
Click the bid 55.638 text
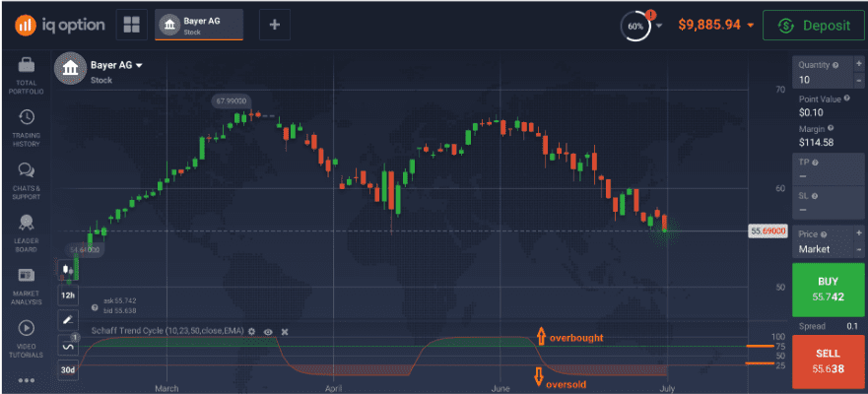(x=119, y=310)
